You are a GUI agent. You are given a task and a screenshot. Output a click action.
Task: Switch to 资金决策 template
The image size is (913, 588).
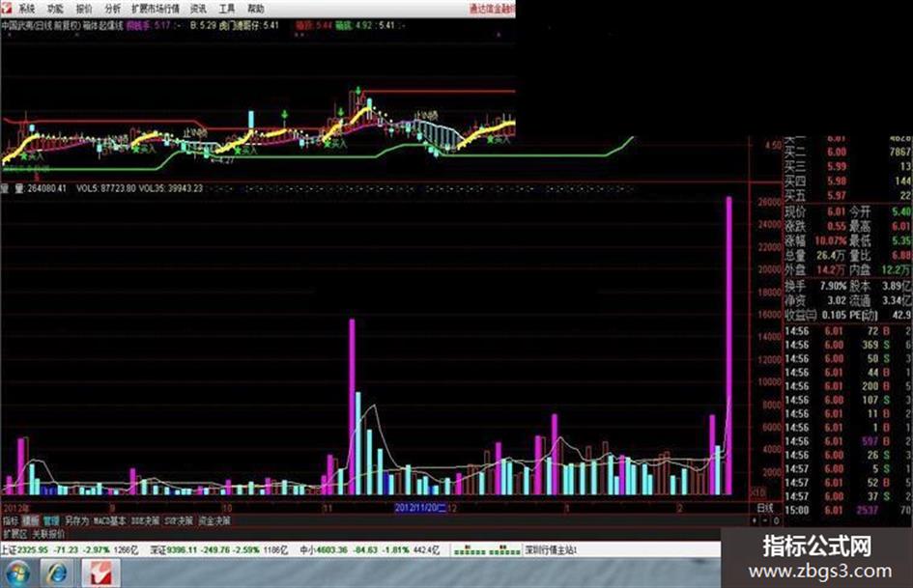(214, 521)
